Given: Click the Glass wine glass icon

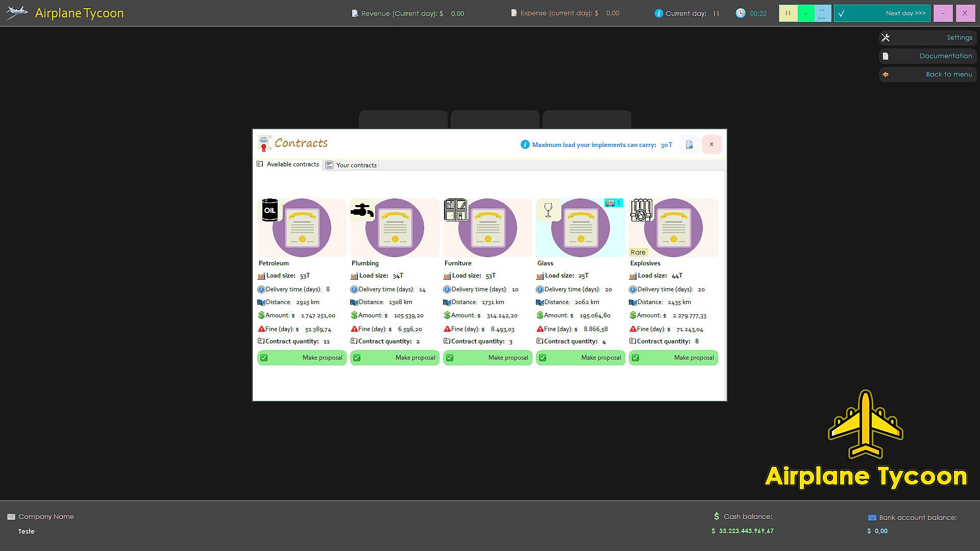Looking at the screenshot, I should click(x=548, y=210).
